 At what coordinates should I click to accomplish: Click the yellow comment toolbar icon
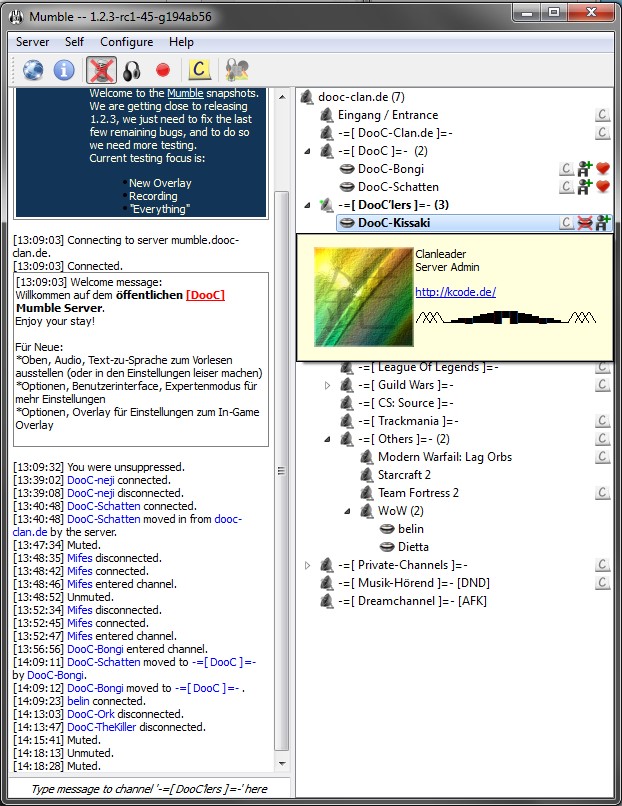(199, 70)
